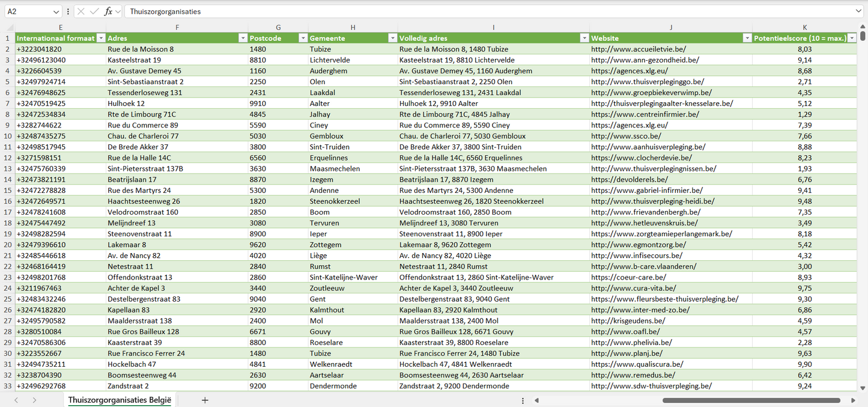The image size is (868, 407).
Task: Click the Select All corner triangle
Action: click(10, 27)
